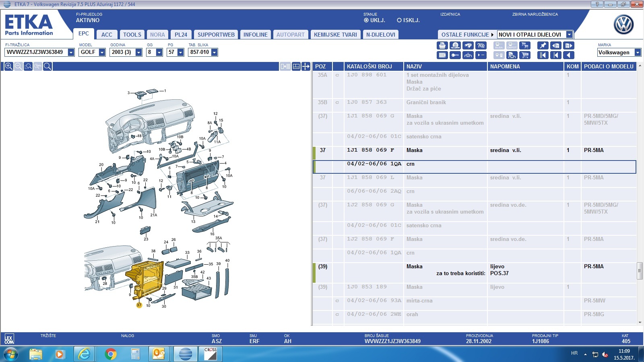Image resolution: width=644 pixels, height=362 pixels.
Task: Open the N-DIJELOVI tab
Action: [380, 35]
